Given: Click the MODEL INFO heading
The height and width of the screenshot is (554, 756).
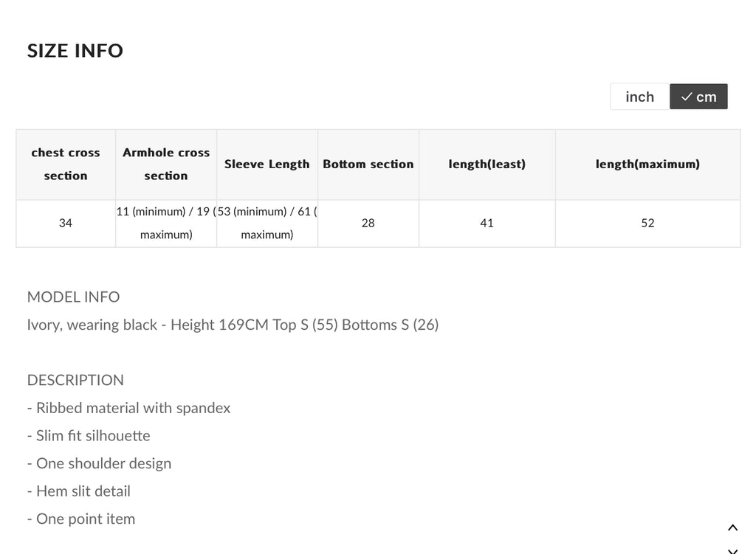Looking at the screenshot, I should point(73,297).
